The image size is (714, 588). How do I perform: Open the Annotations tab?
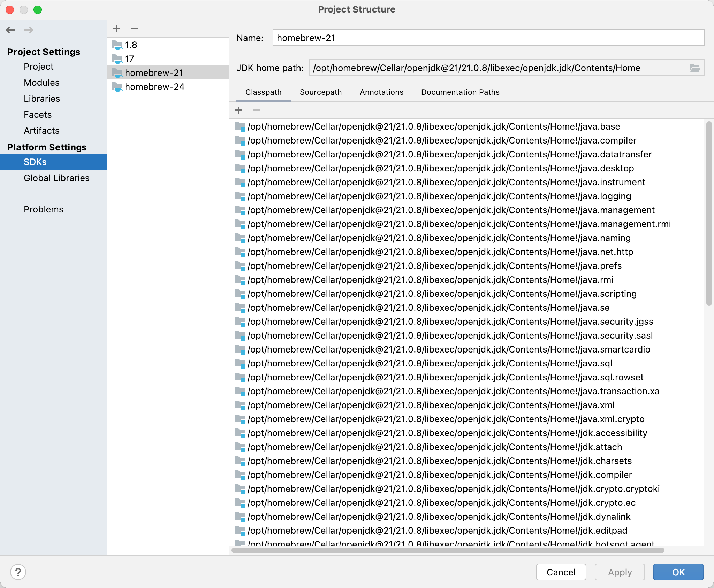(381, 92)
